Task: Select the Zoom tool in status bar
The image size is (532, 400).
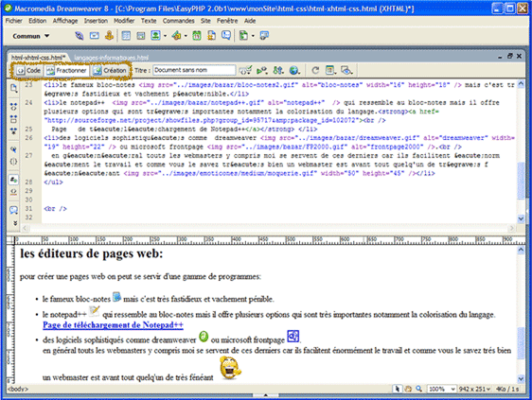Action: [x=419, y=389]
